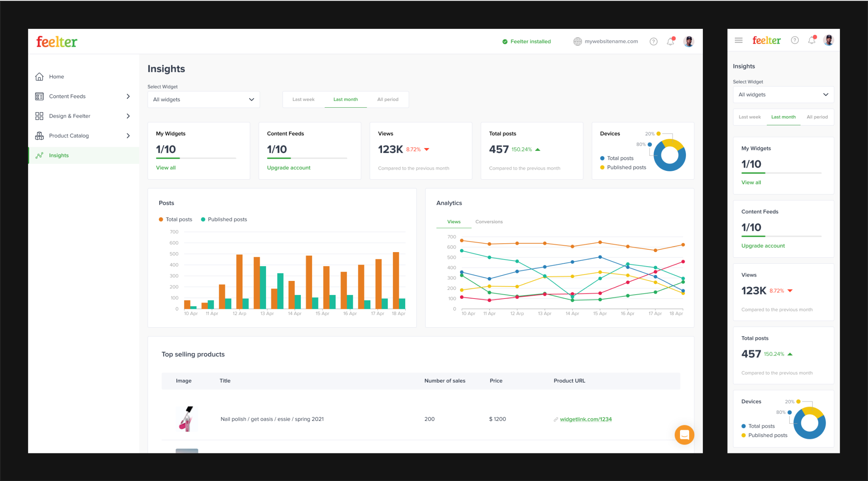
Task: Click the Home sidebar icon
Action: click(x=39, y=76)
